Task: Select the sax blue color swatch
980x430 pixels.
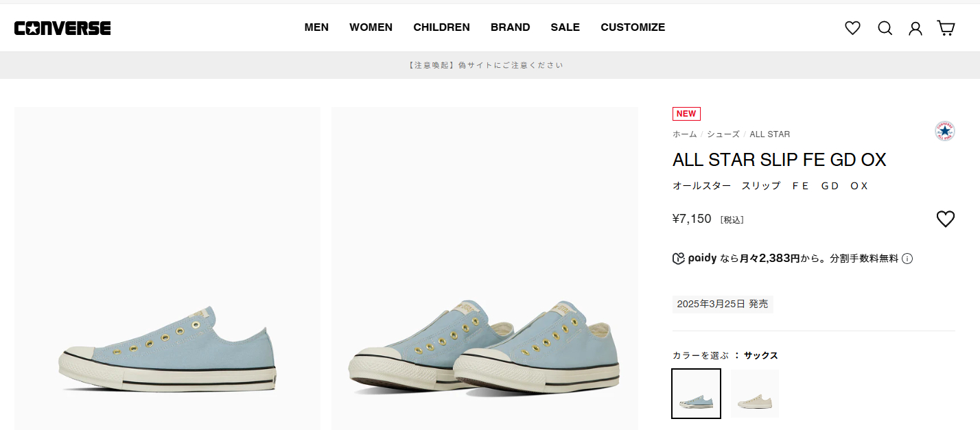Action: 696,394
